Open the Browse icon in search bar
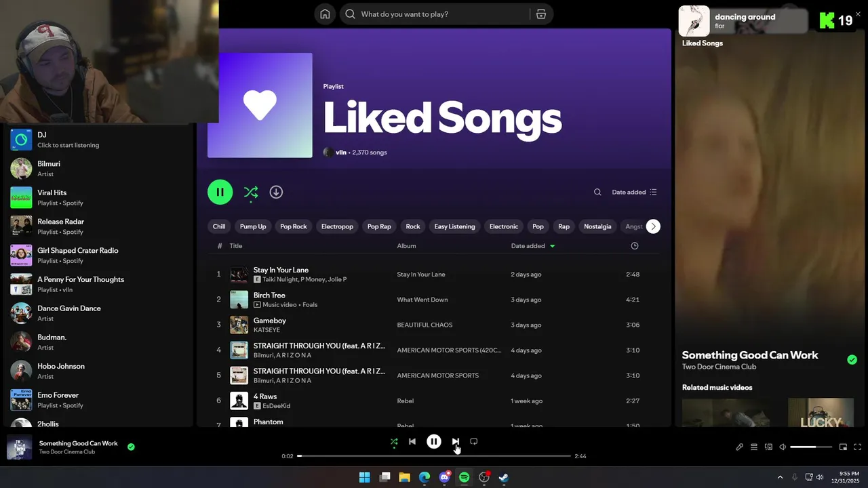Viewport: 868px width, 488px height. click(541, 14)
